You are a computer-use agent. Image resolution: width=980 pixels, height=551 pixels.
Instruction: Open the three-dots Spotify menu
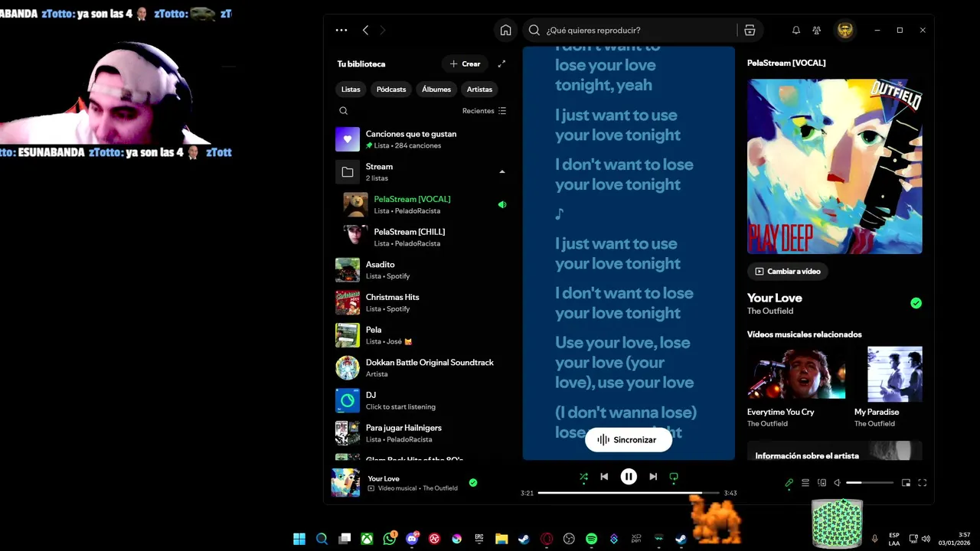click(341, 30)
